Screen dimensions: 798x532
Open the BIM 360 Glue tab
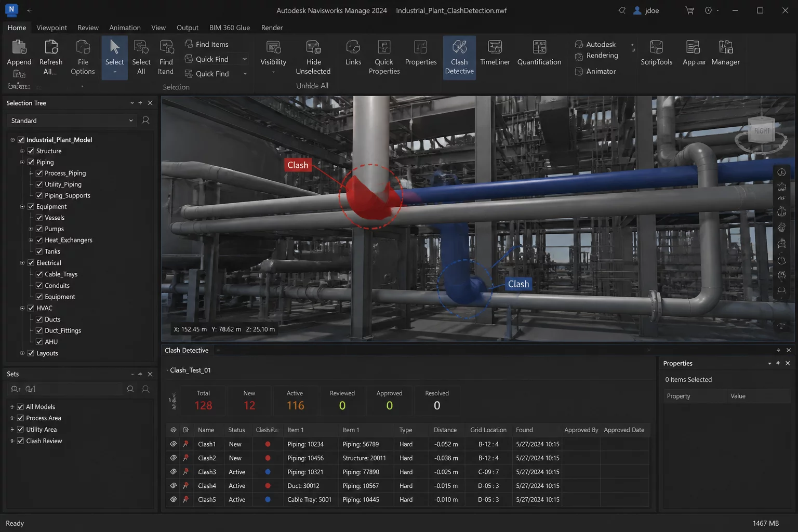click(x=230, y=28)
